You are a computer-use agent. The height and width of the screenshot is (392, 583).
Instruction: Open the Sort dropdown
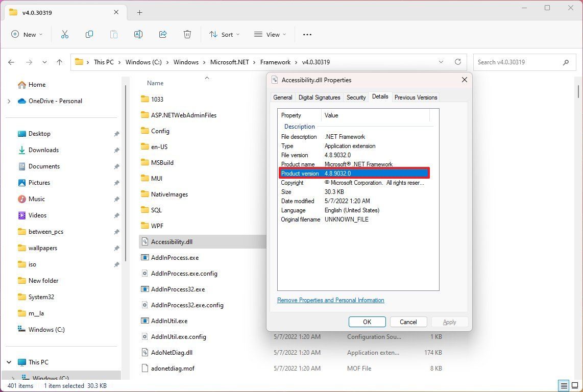pos(225,34)
